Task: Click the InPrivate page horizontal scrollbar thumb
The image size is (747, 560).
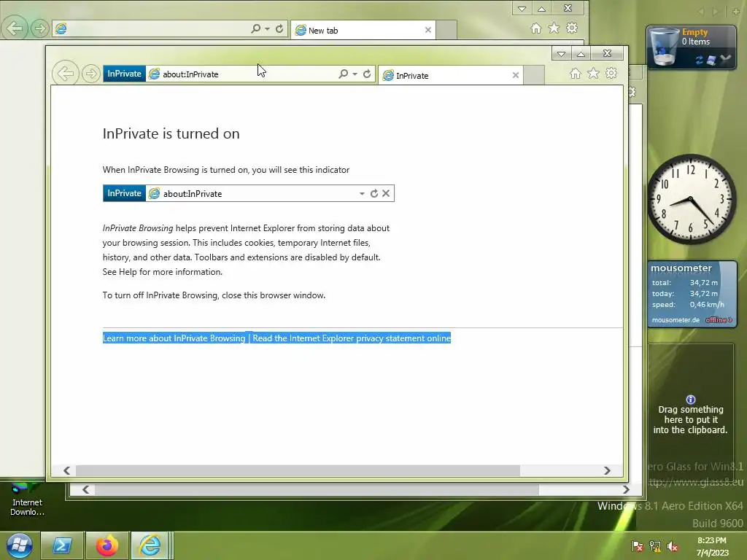Action: (x=298, y=470)
